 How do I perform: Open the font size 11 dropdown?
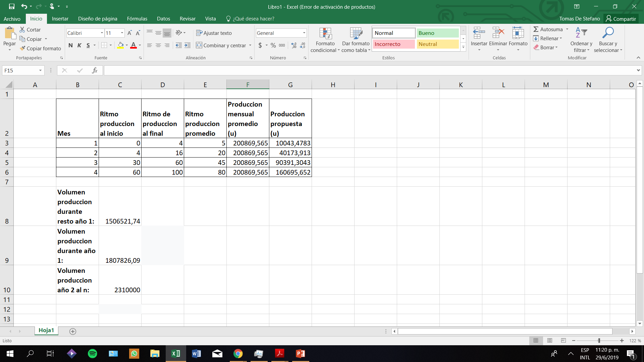(122, 33)
